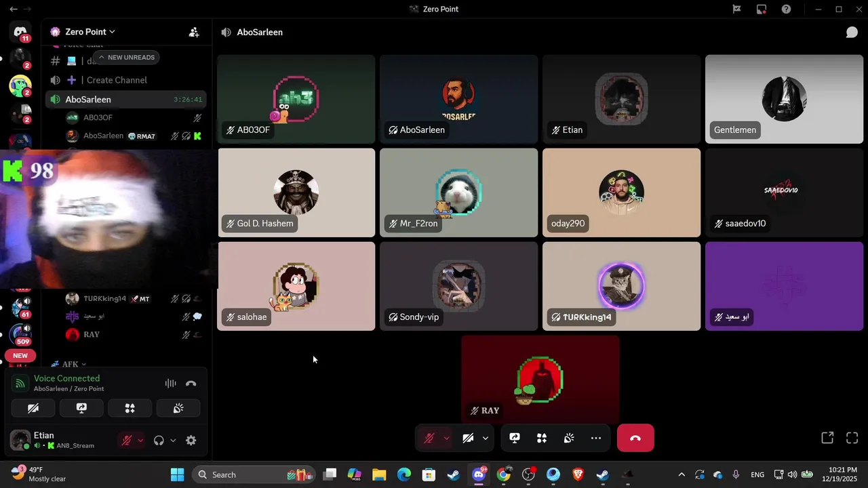This screenshot has width=868, height=488.
Task: Open microphone input options arrow in call bar
Action: pos(446,439)
